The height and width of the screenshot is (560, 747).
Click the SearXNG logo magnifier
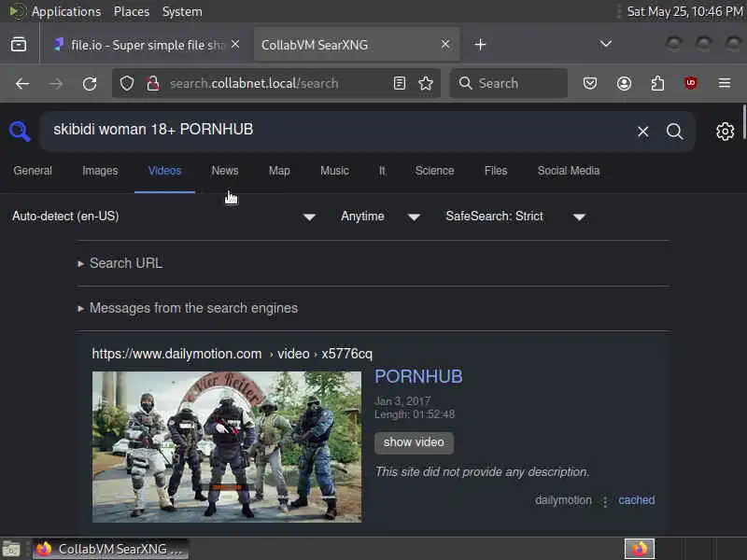(x=20, y=131)
